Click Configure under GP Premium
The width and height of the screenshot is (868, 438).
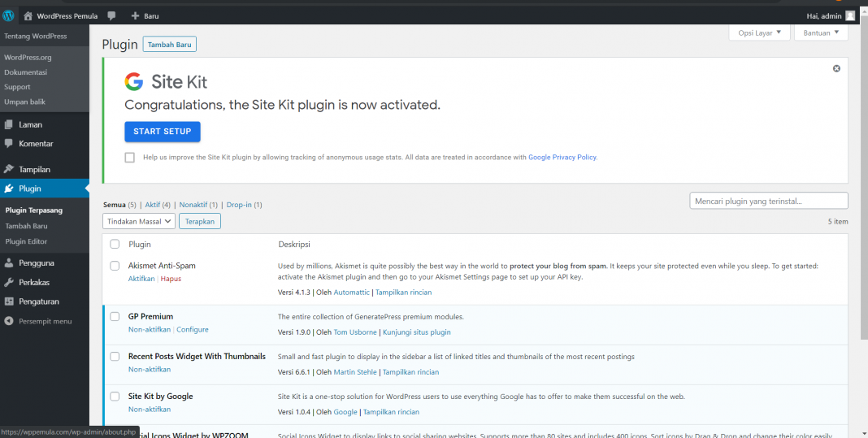click(x=193, y=329)
